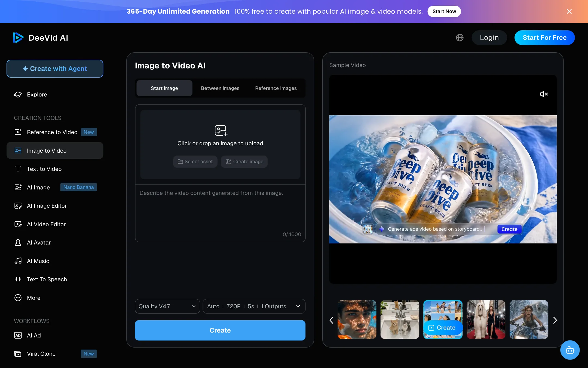Image resolution: width=588 pixels, height=368 pixels.
Task: Click the Select asset button
Action: pos(195,162)
